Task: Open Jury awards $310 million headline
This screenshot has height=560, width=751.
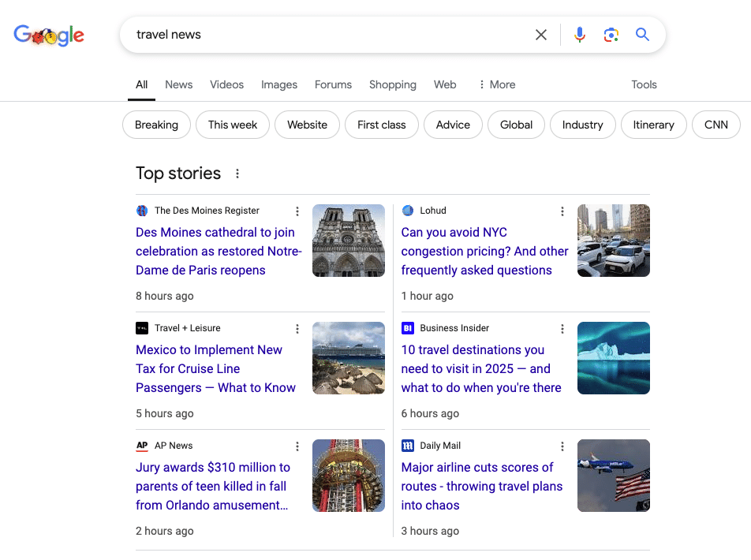Action: pos(213,486)
